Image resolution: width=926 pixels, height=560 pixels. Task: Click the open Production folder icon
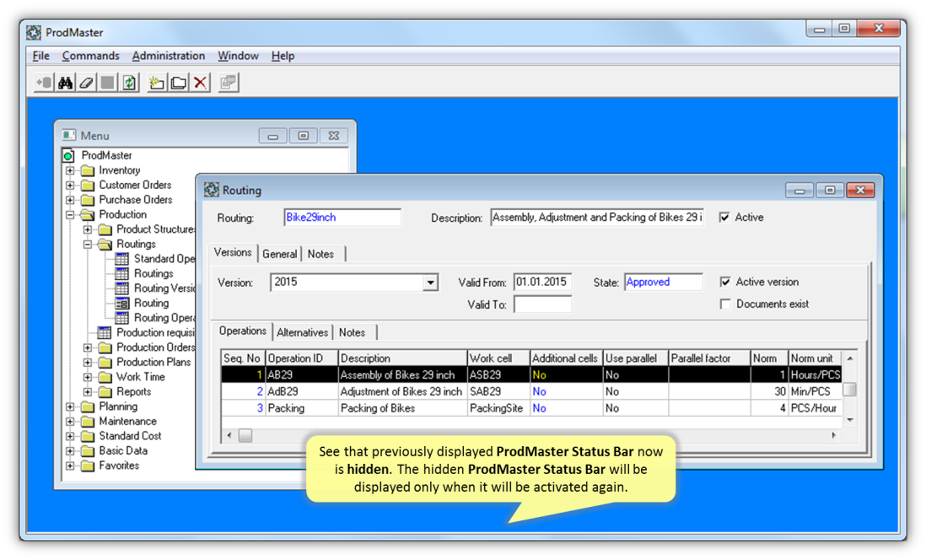tap(88, 215)
